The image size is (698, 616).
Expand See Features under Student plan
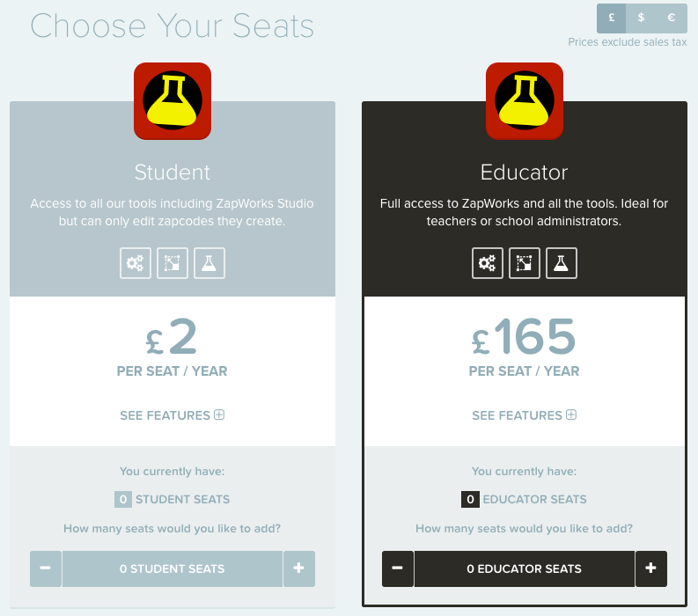coord(173,415)
